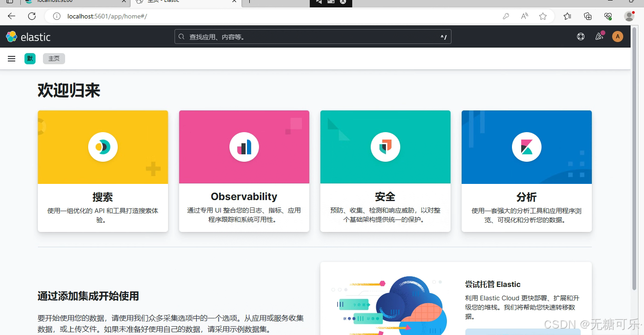The image size is (644, 335).
Task: Open the user avatar menu labeled A
Action: (x=617, y=36)
